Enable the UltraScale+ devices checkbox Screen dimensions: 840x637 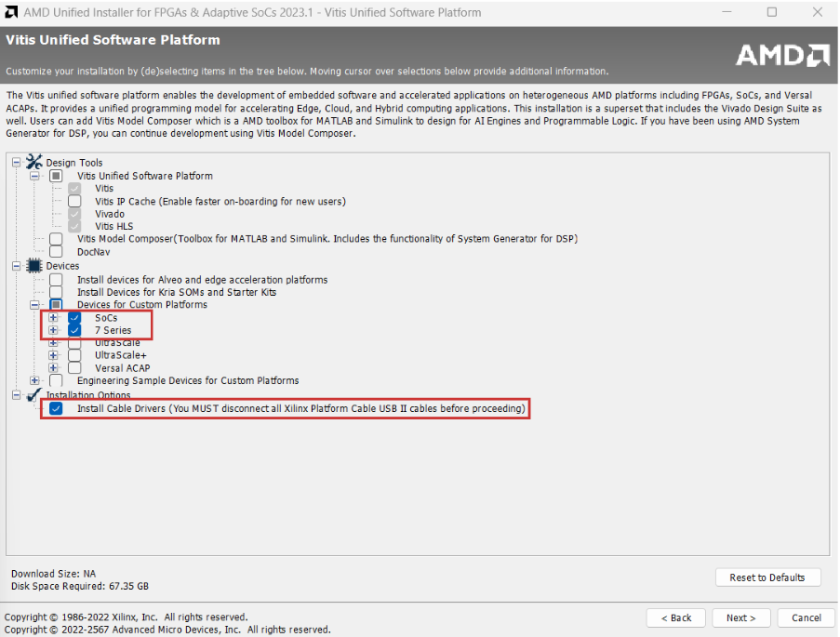[74, 355]
